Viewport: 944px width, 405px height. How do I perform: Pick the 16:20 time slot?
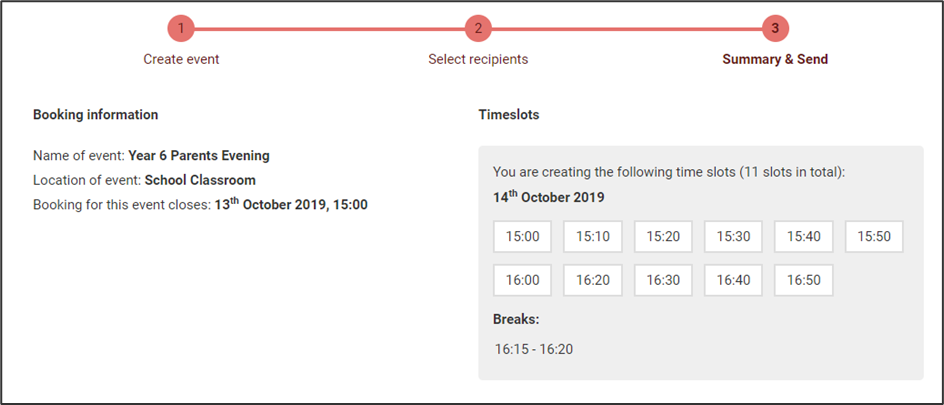click(593, 280)
